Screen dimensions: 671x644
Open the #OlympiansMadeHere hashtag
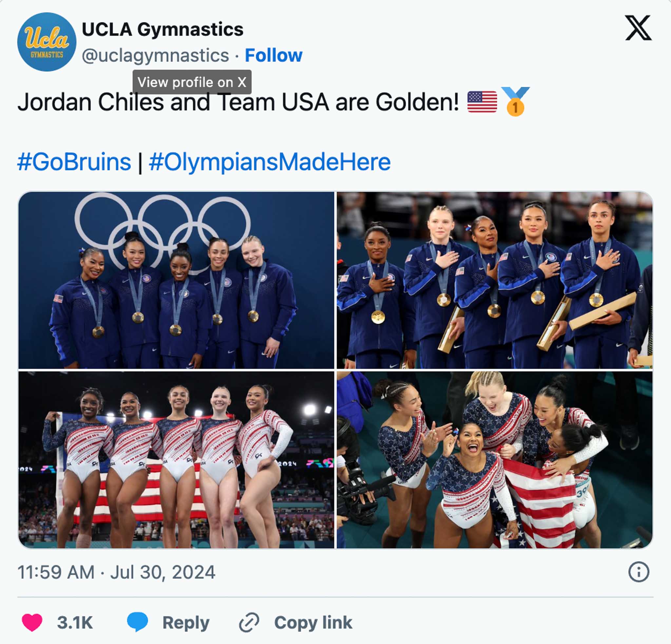[270, 162]
